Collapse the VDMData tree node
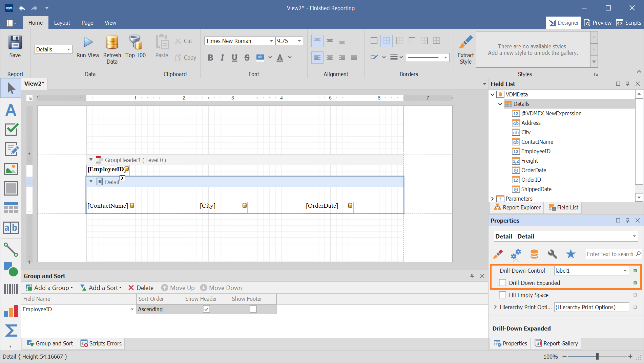 pos(493,95)
